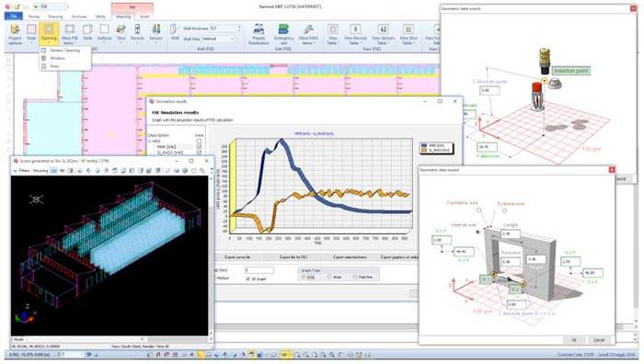Select the Castellina axis radio in wizard
The height and width of the screenshot is (364, 644).
pos(479,210)
